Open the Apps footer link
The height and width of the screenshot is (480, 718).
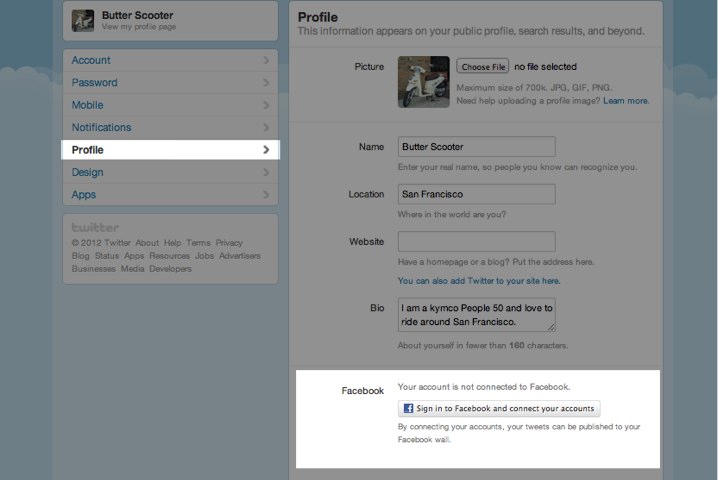coord(134,256)
